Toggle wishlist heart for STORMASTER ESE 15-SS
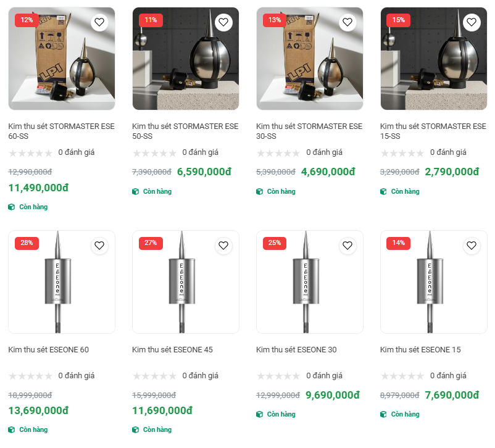 pyautogui.click(x=472, y=22)
